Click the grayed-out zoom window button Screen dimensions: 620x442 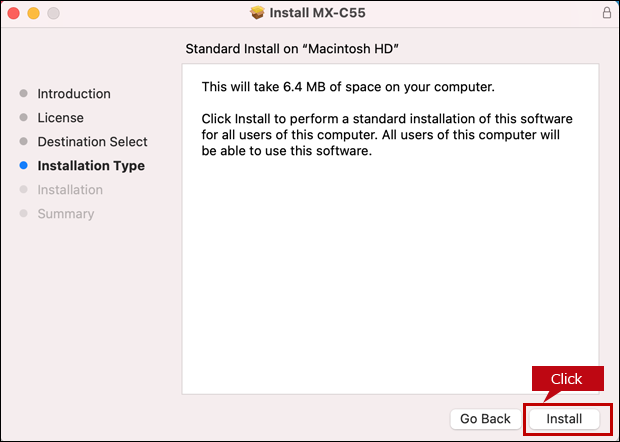[53, 13]
